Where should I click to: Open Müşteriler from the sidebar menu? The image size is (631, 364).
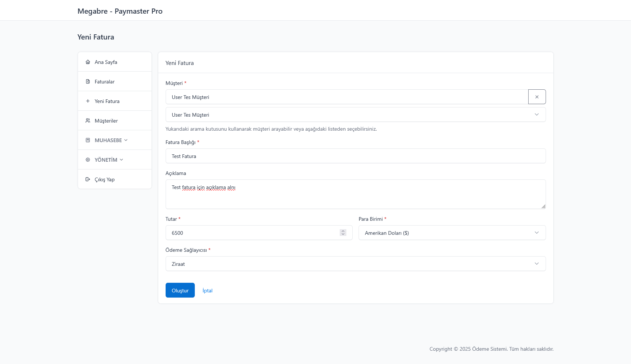tap(106, 121)
